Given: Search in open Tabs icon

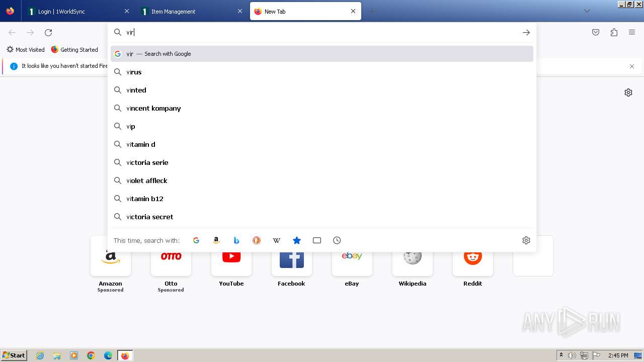Looking at the screenshot, I should coord(317,240).
